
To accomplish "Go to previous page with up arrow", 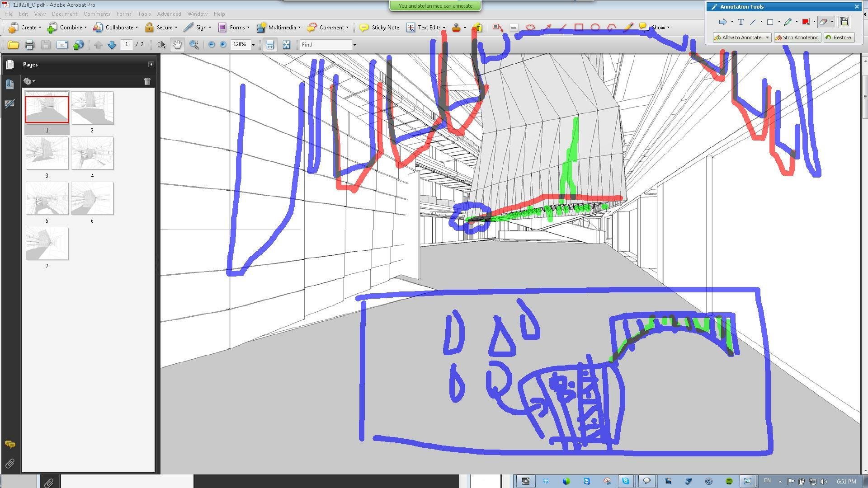I will click(98, 45).
